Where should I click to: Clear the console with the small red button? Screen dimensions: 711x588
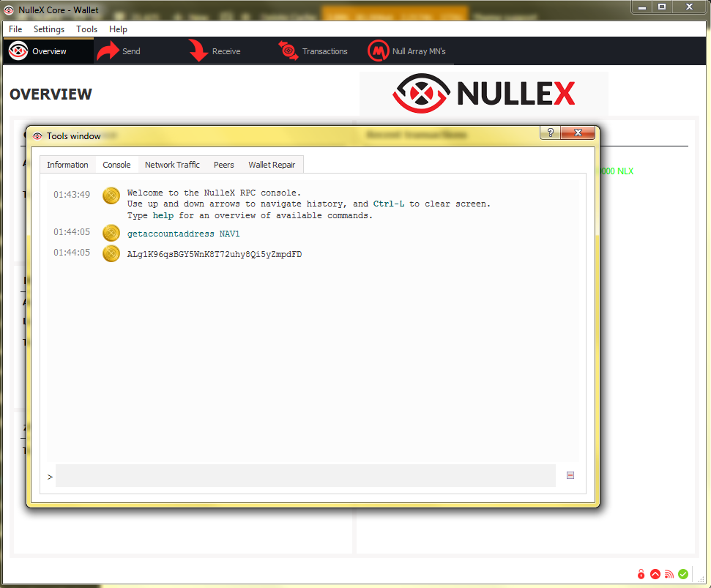[x=570, y=475]
